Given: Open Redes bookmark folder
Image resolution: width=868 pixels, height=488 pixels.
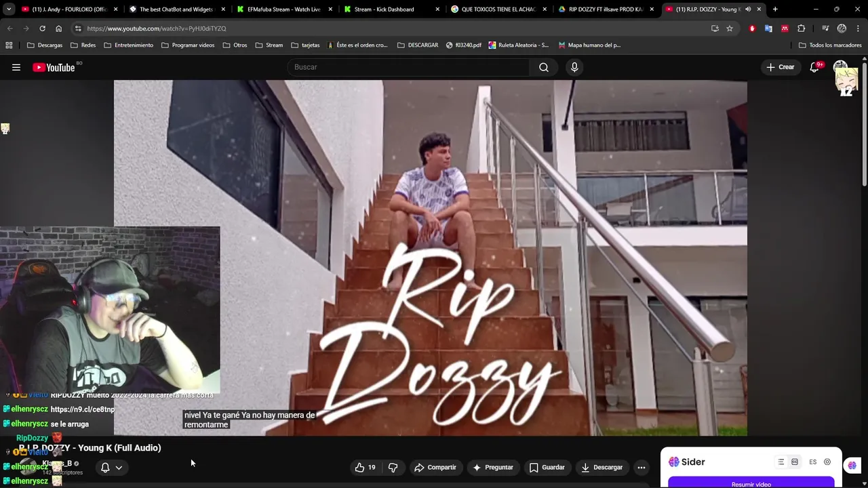Looking at the screenshot, I should (83, 45).
